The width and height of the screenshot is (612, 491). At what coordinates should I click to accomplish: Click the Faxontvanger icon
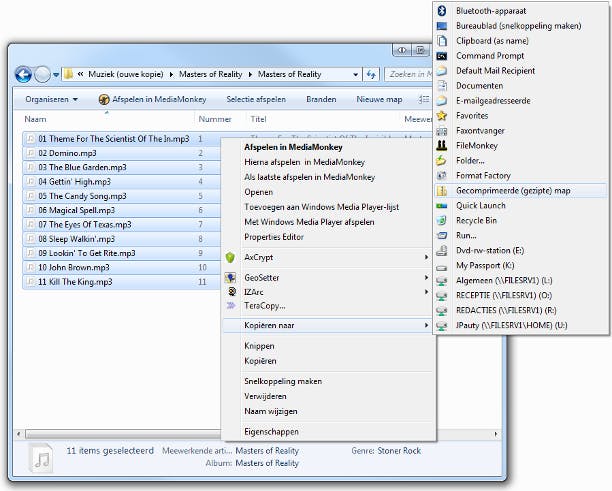(441, 131)
